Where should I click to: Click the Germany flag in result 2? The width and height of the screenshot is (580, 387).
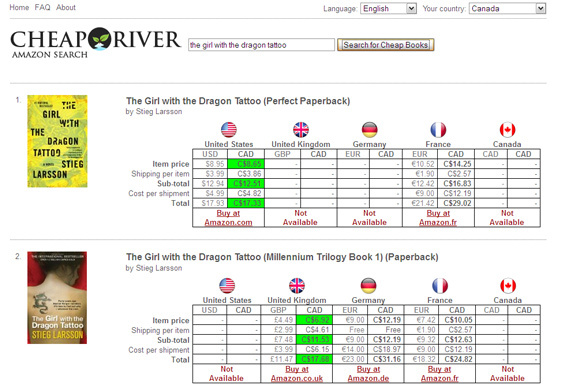[x=368, y=286]
